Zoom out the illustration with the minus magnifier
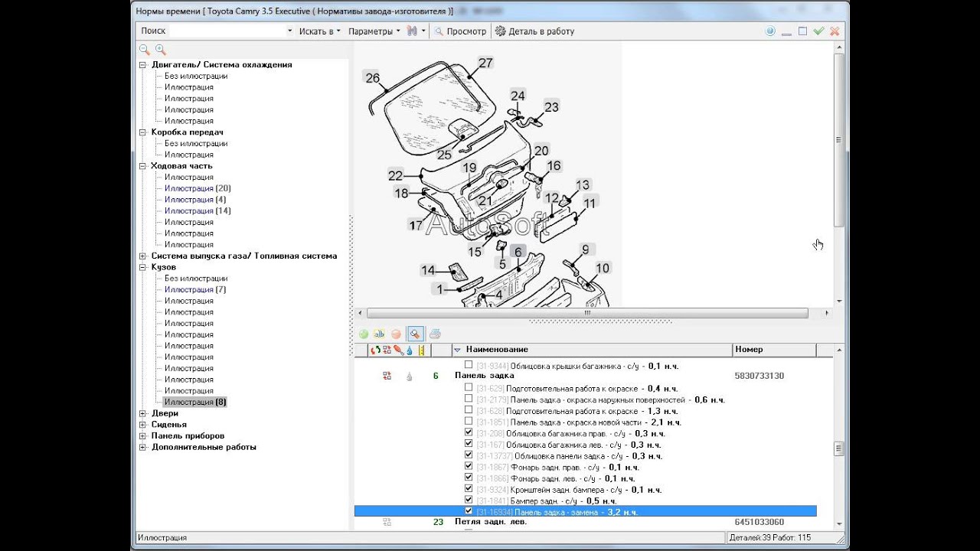 tap(144, 50)
